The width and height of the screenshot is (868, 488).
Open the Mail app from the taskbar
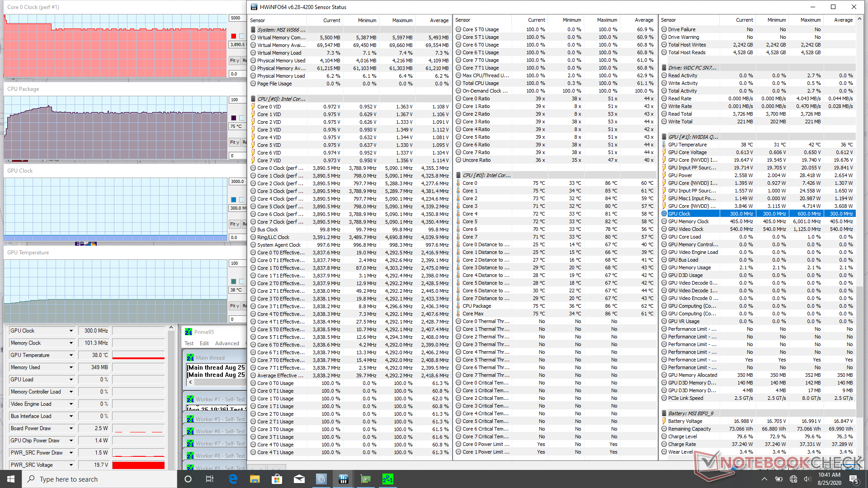pyautogui.click(x=299, y=479)
